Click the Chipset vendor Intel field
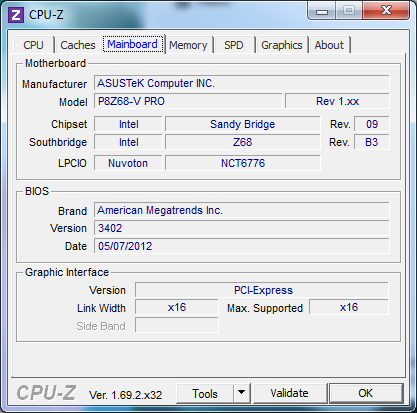Viewport: 417px width, 413px height. point(128,124)
